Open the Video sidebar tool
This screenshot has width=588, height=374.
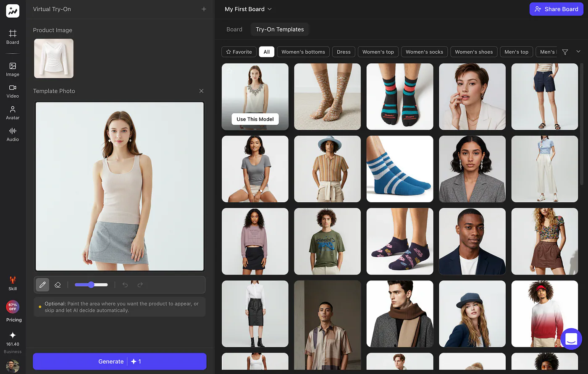coord(13,91)
